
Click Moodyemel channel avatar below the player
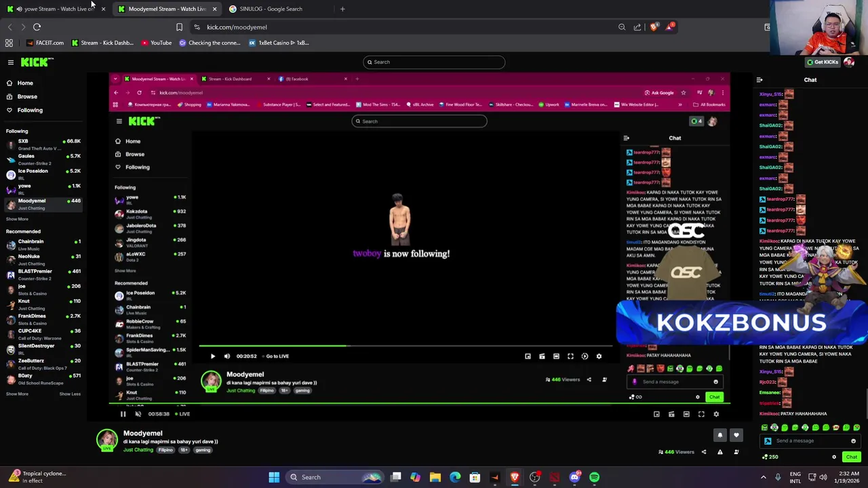106,440
